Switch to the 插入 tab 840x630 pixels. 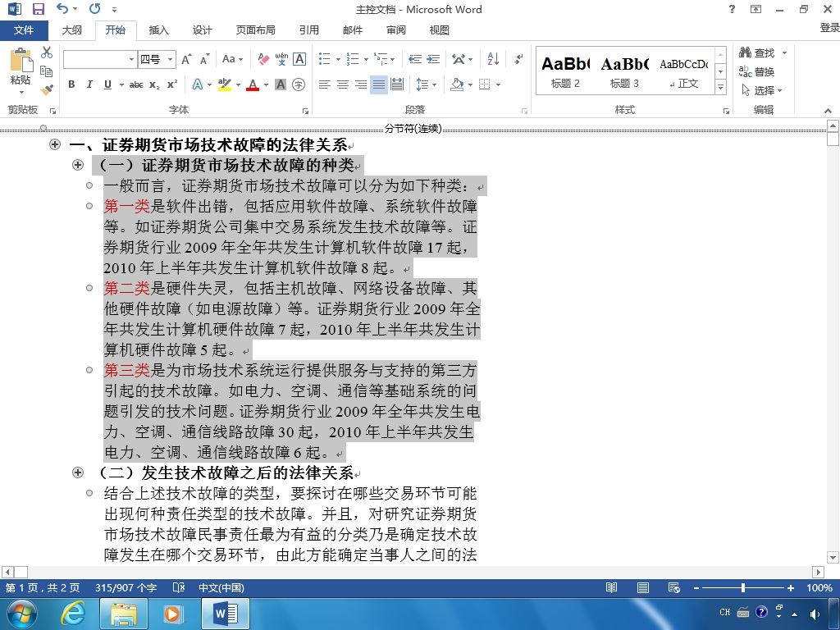pos(158,30)
